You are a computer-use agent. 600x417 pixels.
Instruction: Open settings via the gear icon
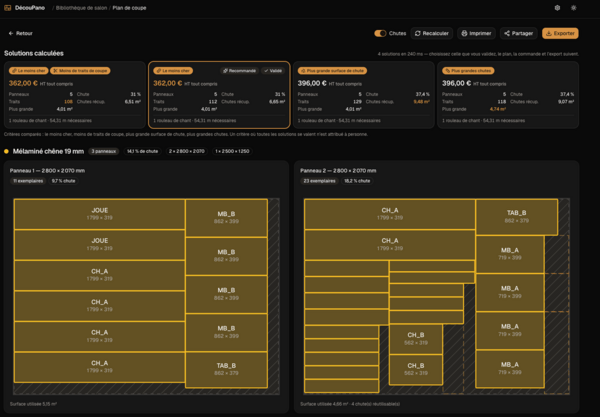557,8
